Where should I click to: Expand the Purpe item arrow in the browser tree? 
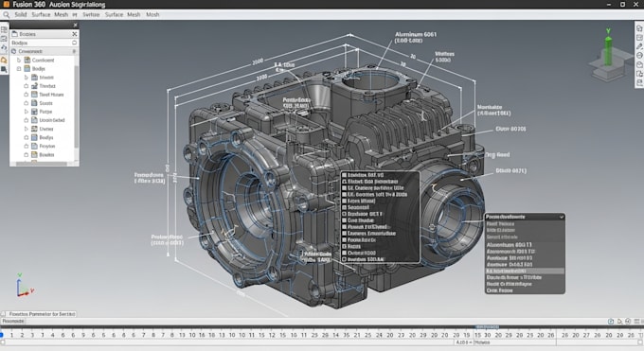[x=26, y=112]
